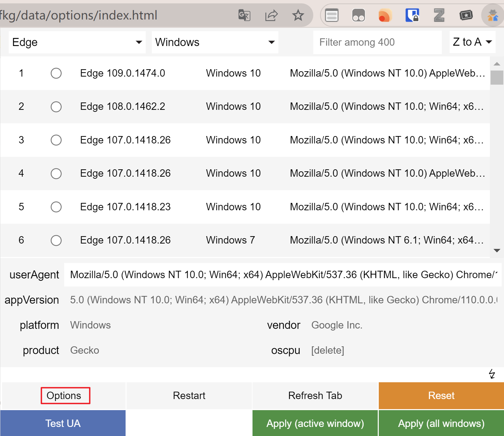Open the Edge browser dropdown
The height and width of the screenshot is (436, 504).
(77, 42)
